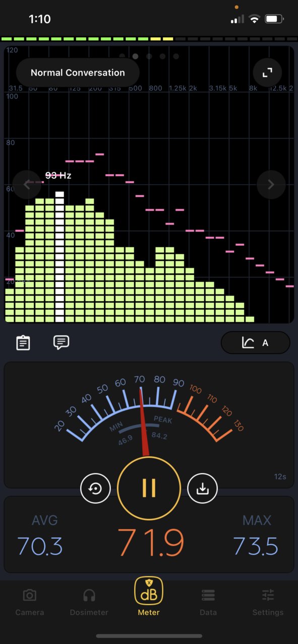This screenshot has width=298, height=644.
Task: Tap the last page indicator dot
Action: (x=176, y=56)
